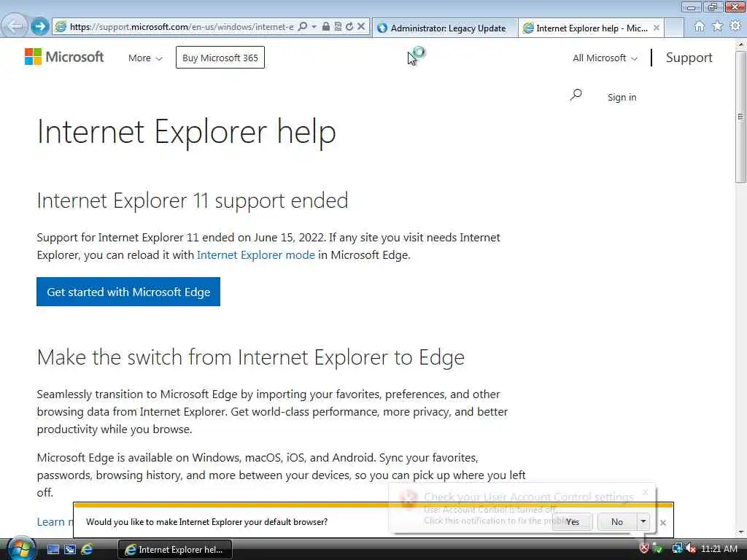Select Internet Explorer hel... taskbar button
The height and width of the screenshot is (560, 747).
pos(175,550)
